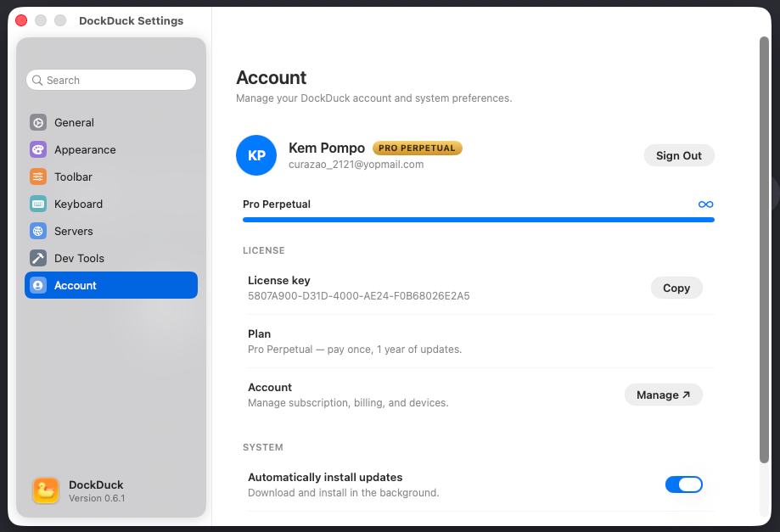Viewport: 780px width, 532px height.
Task: Click the 'License key' row label
Action: (279, 280)
